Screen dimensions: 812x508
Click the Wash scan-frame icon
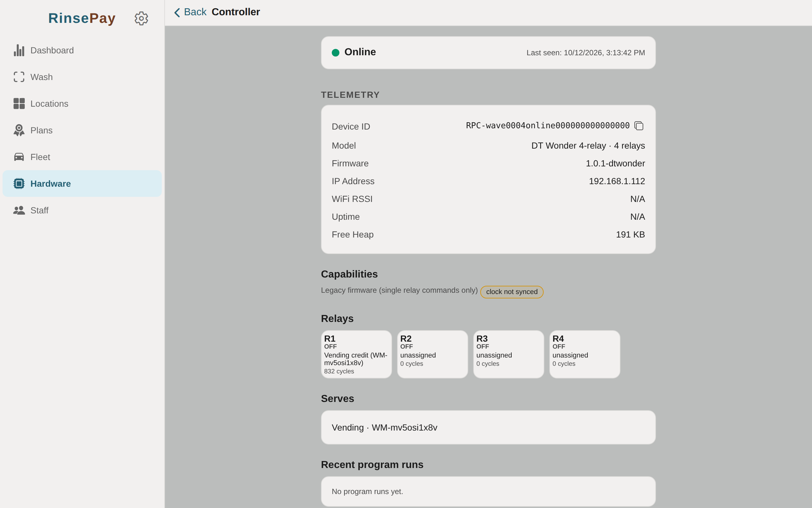[19, 77]
